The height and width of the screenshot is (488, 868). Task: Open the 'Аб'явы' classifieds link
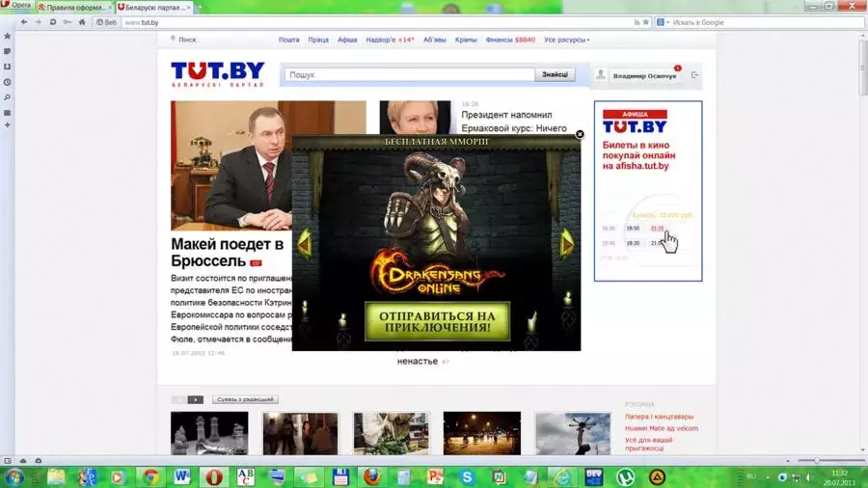click(x=435, y=40)
